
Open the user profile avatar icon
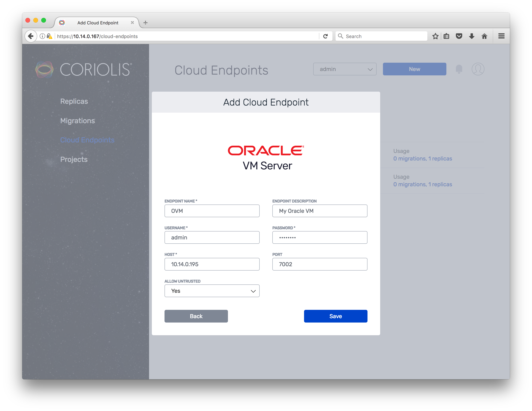coord(478,69)
